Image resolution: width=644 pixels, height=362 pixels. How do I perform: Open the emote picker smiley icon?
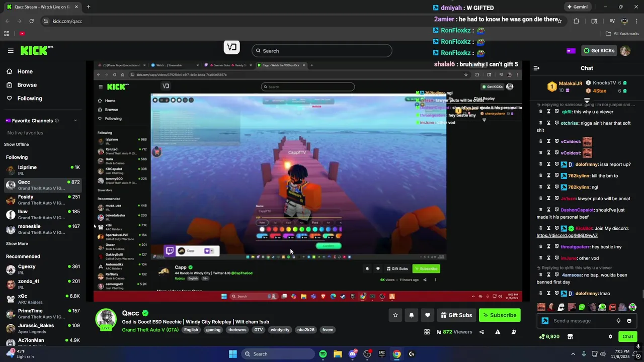click(x=629, y=321)
